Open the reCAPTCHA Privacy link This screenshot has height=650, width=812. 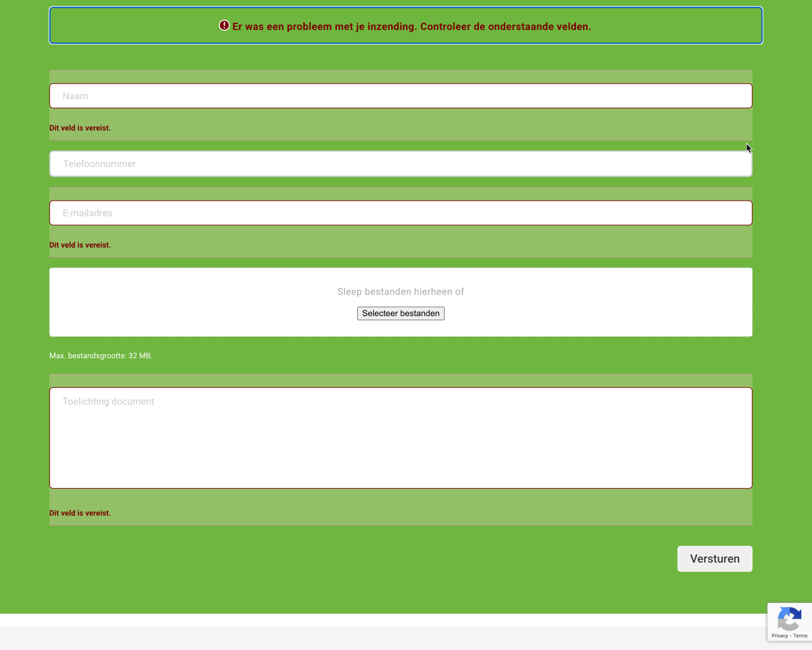[779, 635]
